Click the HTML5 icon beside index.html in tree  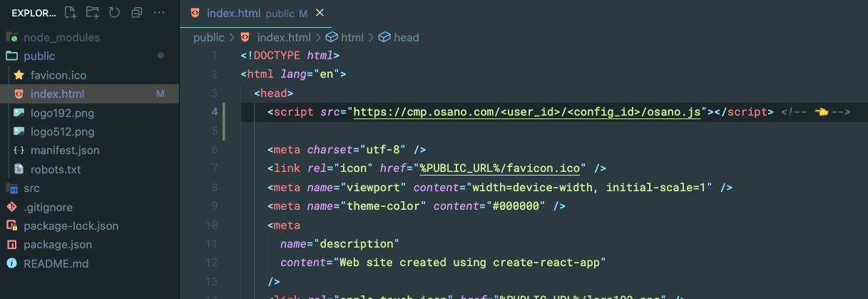(19, 94)
